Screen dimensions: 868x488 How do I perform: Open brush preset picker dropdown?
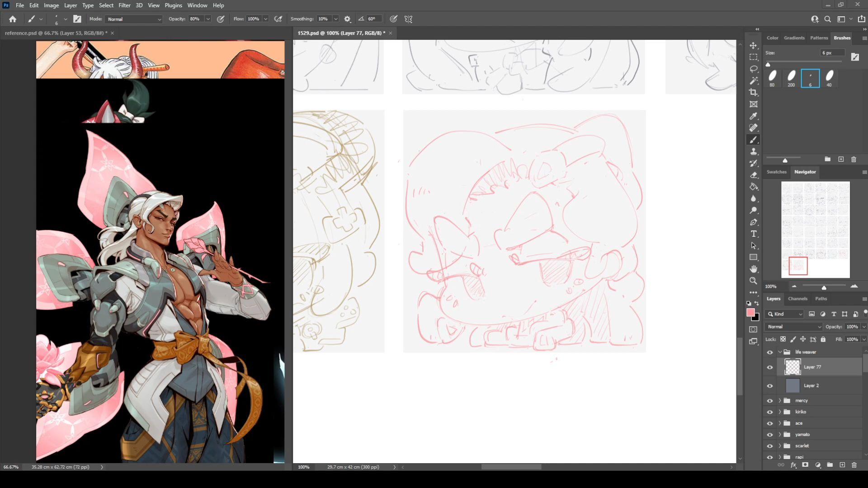point(66,19)
